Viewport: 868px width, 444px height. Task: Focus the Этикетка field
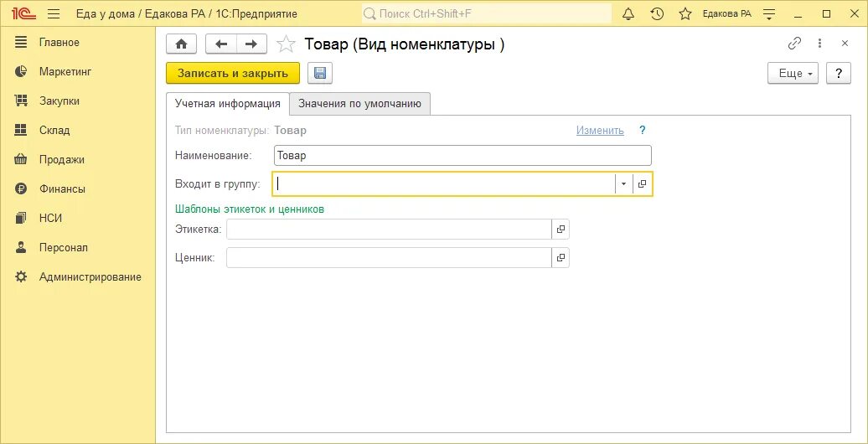[x=389, y=230]
